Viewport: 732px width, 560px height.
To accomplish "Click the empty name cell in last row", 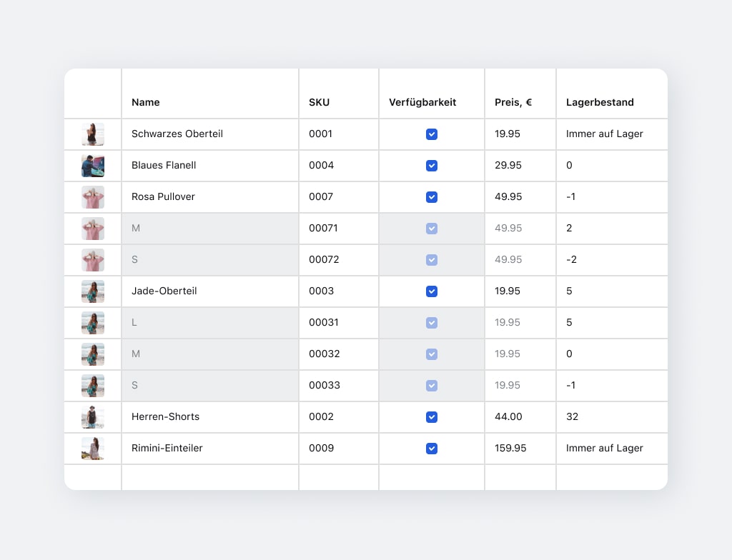I will tap(210, 477).
